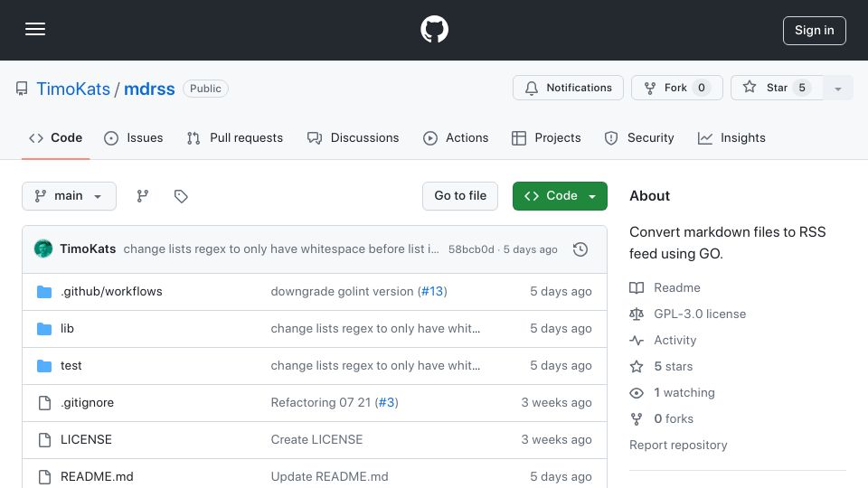Click the pulse icon next to Activity
The height and width of the screenshot is (488, 868).
637,341
